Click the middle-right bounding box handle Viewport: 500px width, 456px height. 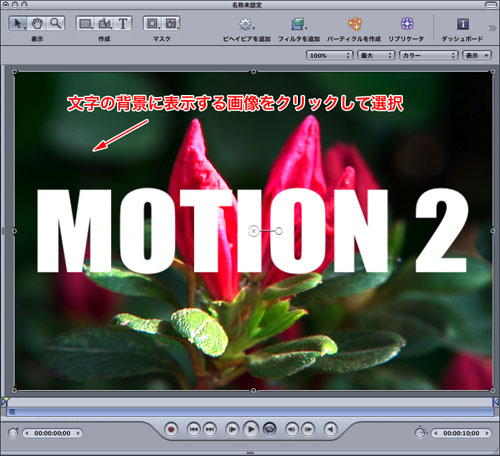[493, 231]
